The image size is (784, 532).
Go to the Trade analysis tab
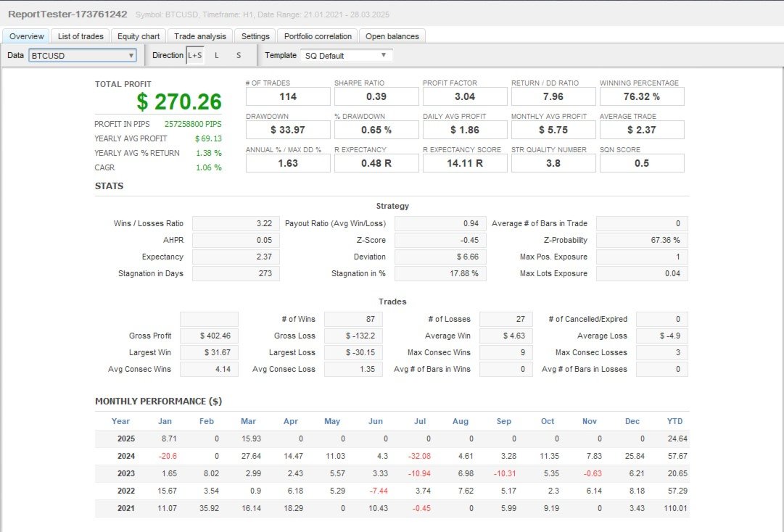[200, 36]
